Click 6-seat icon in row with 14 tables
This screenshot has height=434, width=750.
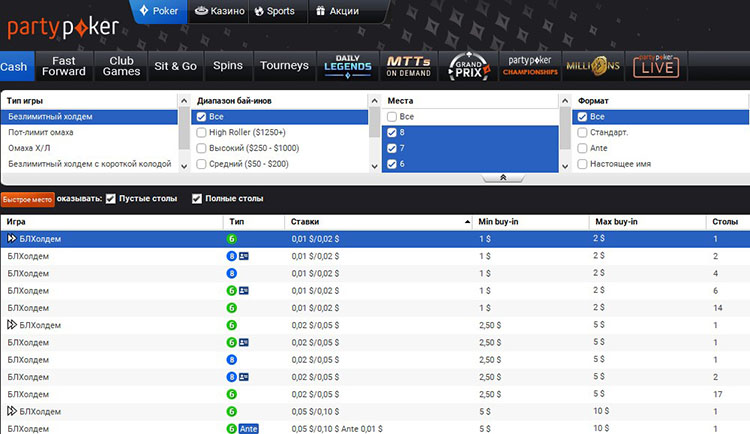232,308
